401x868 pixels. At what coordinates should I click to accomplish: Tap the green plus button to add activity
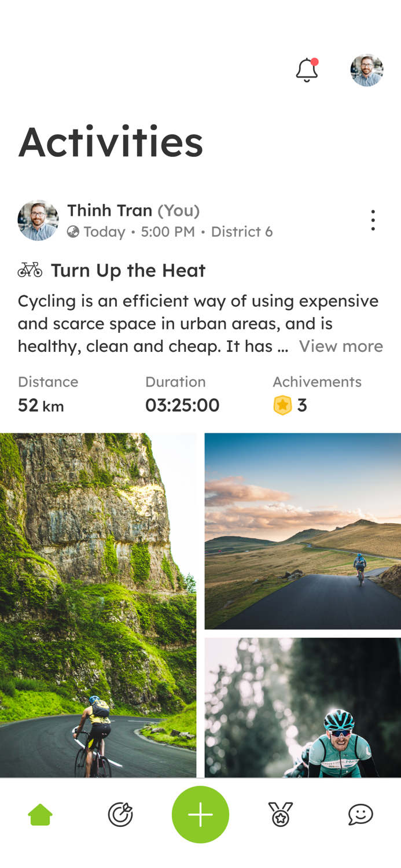coord(200,814)
